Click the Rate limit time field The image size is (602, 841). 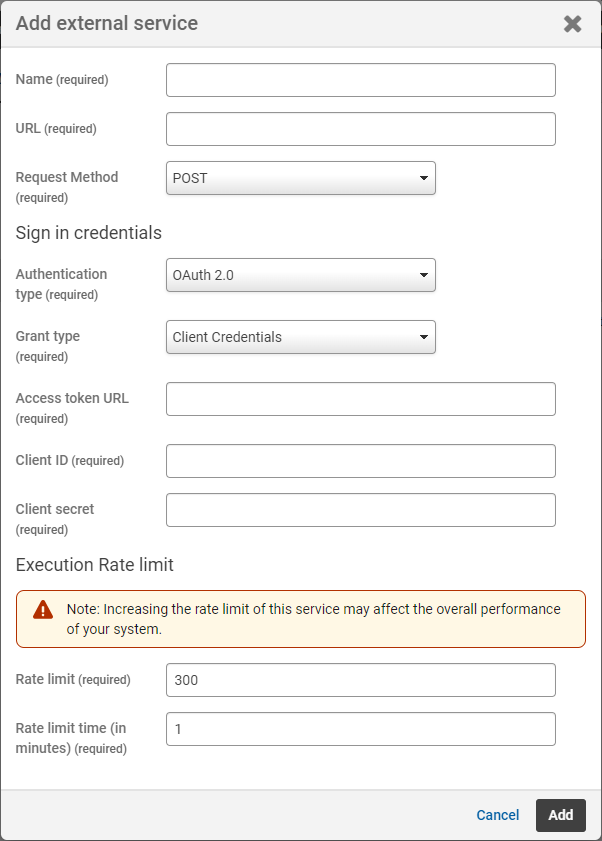(360, 729)
